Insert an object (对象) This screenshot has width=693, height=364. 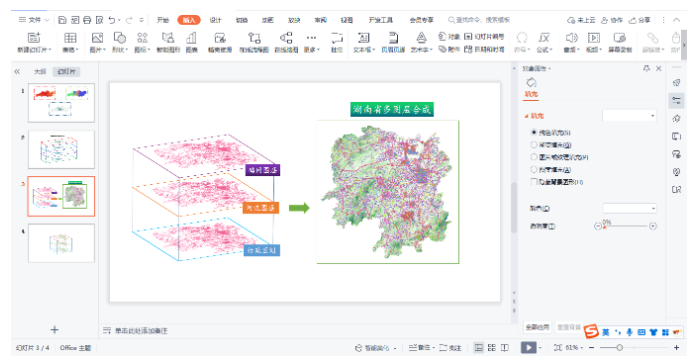pyautogui.click(x=449, y=37)
